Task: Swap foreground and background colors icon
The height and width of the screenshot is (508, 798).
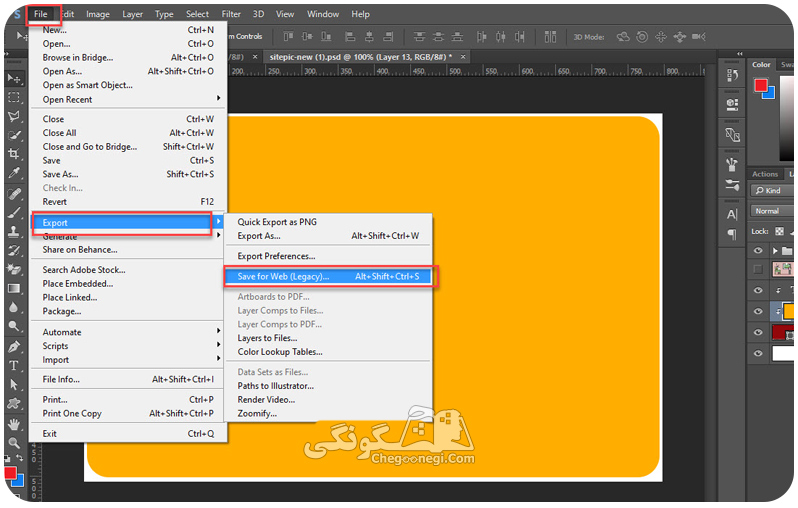Action: [x=19, y=458]
